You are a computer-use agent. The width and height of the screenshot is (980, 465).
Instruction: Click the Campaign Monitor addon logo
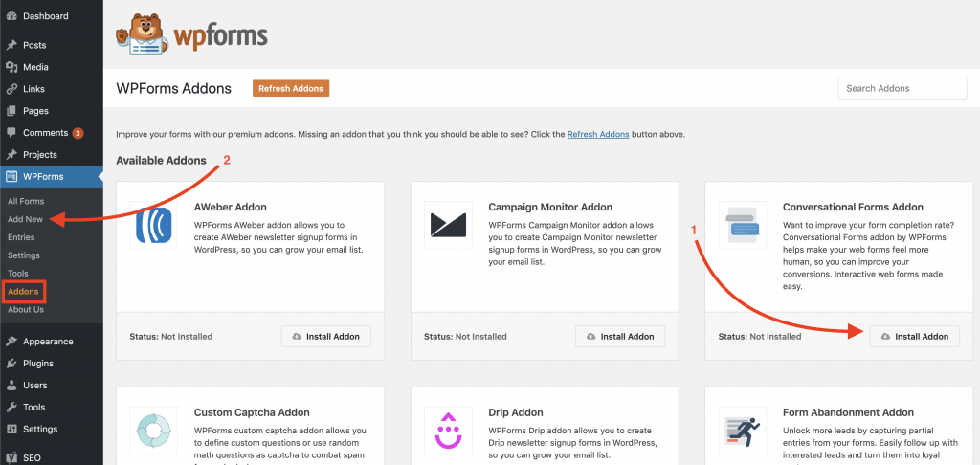click(448, 225)
